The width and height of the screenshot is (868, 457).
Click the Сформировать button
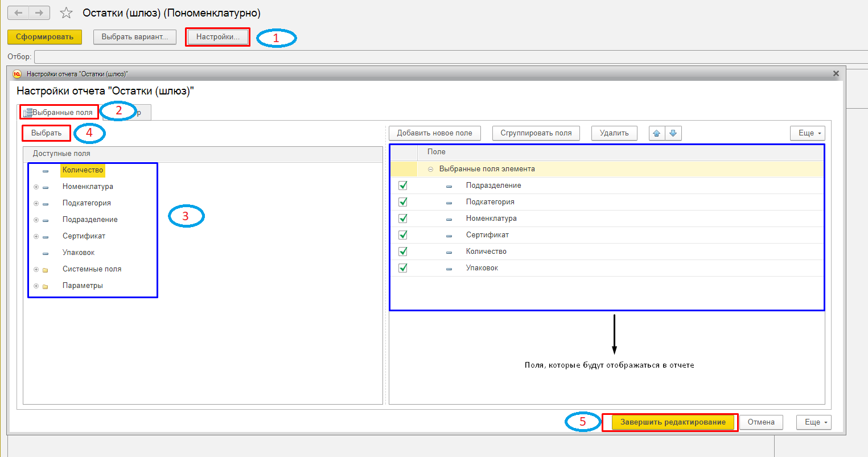point(44,37)
